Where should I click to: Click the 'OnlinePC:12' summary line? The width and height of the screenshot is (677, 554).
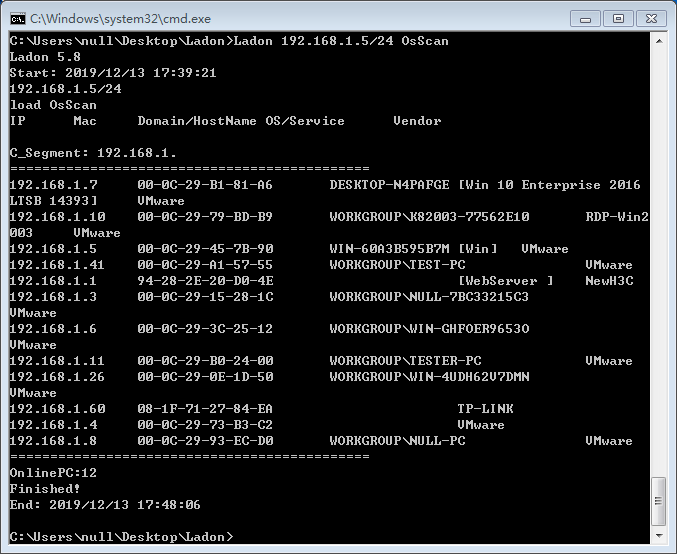(53, 473)
